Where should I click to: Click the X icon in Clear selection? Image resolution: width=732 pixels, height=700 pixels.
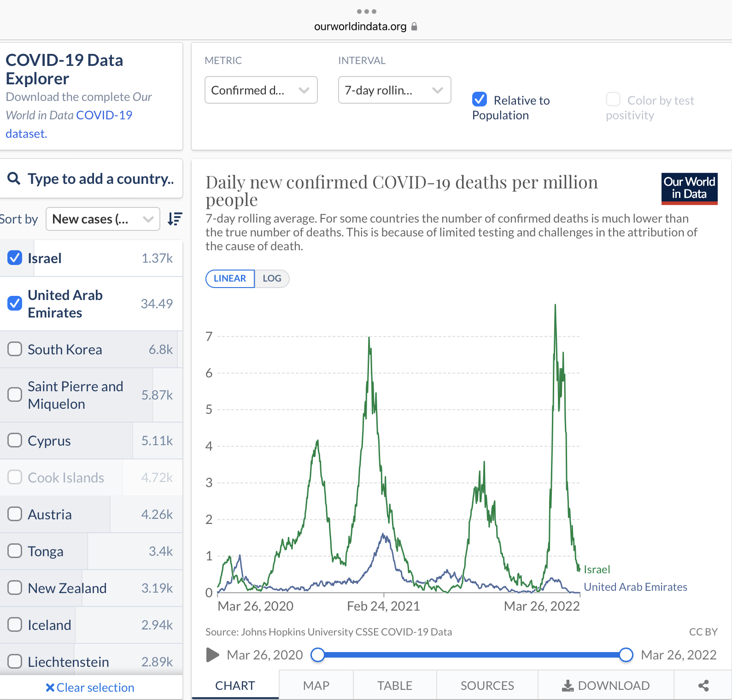pyautogui.click(x=50, y=688)
